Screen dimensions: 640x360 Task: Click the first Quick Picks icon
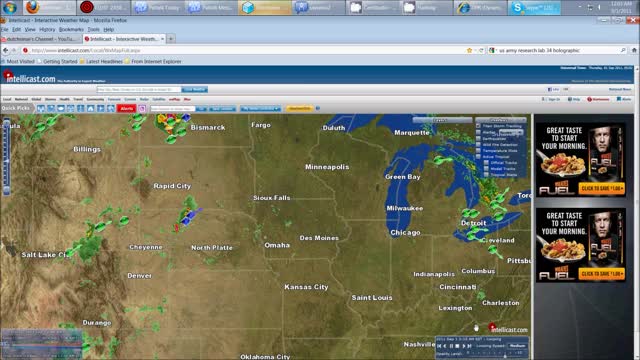coord(41,109)
